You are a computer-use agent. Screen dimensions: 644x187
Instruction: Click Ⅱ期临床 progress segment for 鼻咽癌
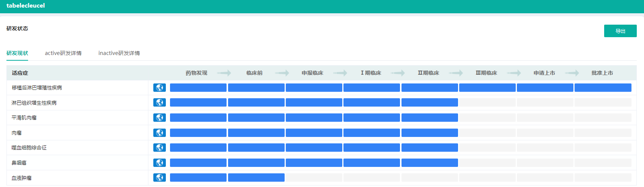click(430, 163)
